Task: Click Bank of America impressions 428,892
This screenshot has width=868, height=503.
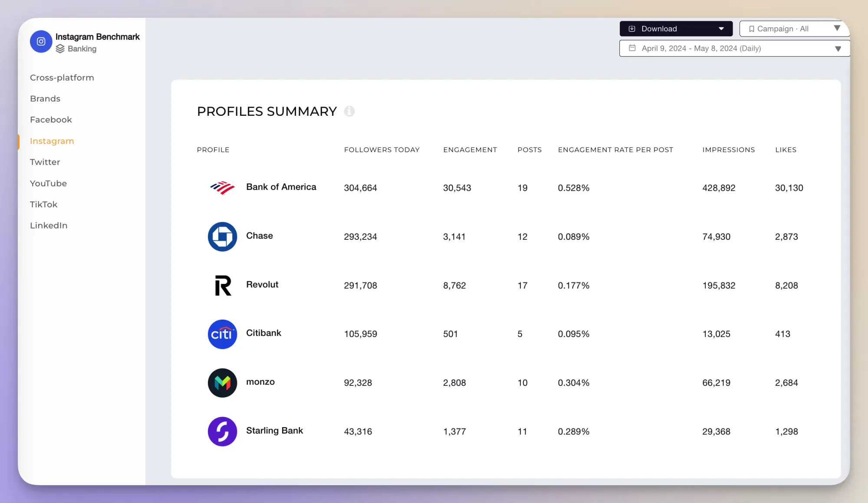Action: [719, 188]
